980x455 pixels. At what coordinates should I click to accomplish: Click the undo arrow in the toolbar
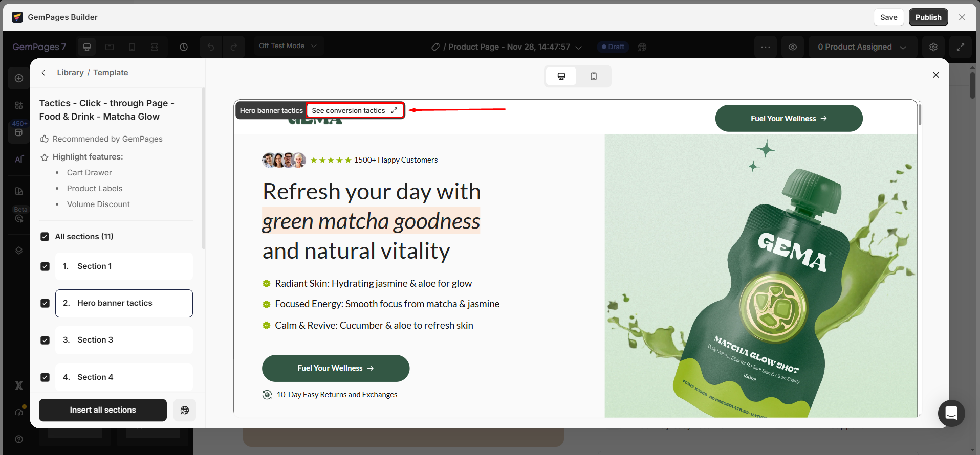click(x=211, y=47)
